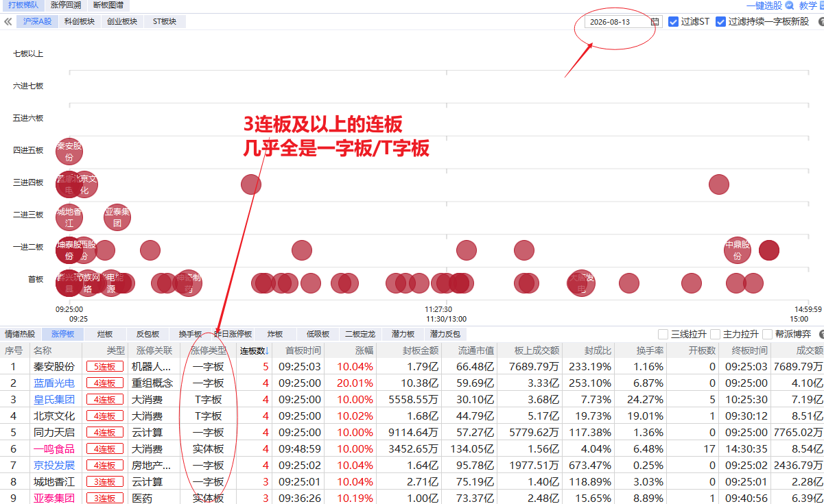Image resolution: width=824 pixels, height=504 pixels.
Task: Select 创业板块 board tab
Action: (122, 21)
